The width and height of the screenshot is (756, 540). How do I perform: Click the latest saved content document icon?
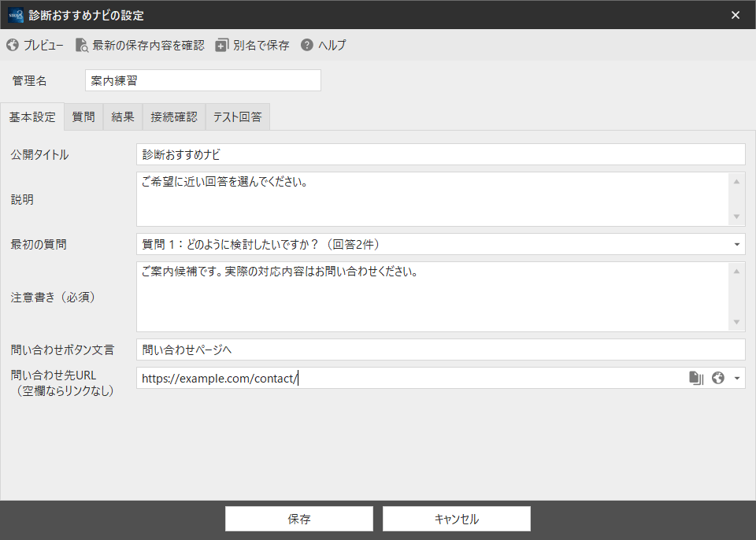tap(81, 46)
